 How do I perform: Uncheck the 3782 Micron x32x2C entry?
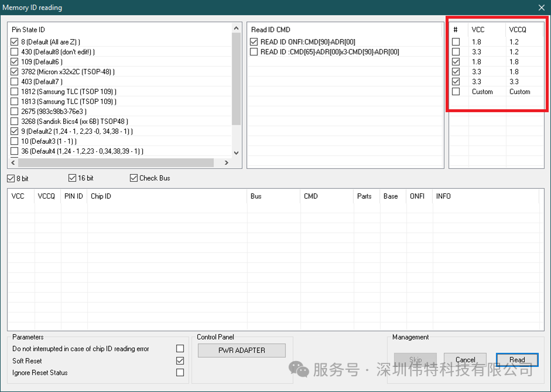pyautogui.click(x=15, y=72)
